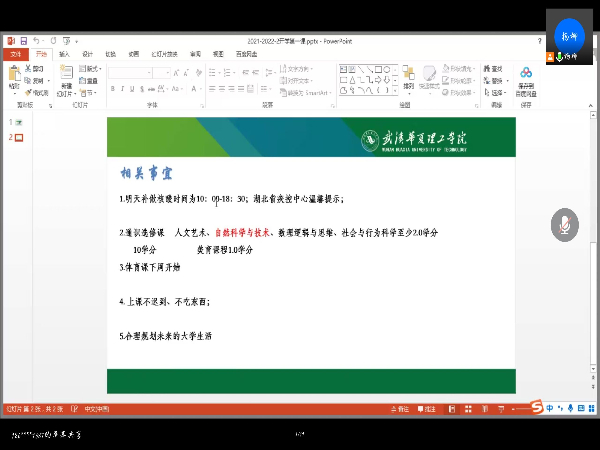Copy selection with the 复制 button
Image resolution: width=600 pixels, height=450 pixels.
(x=34, y=81)
